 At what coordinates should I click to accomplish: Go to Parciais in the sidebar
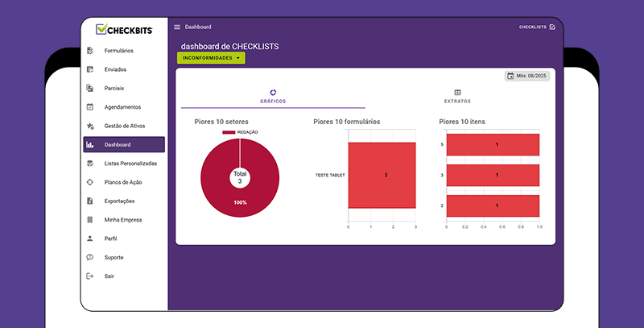[x=124, y=88]
